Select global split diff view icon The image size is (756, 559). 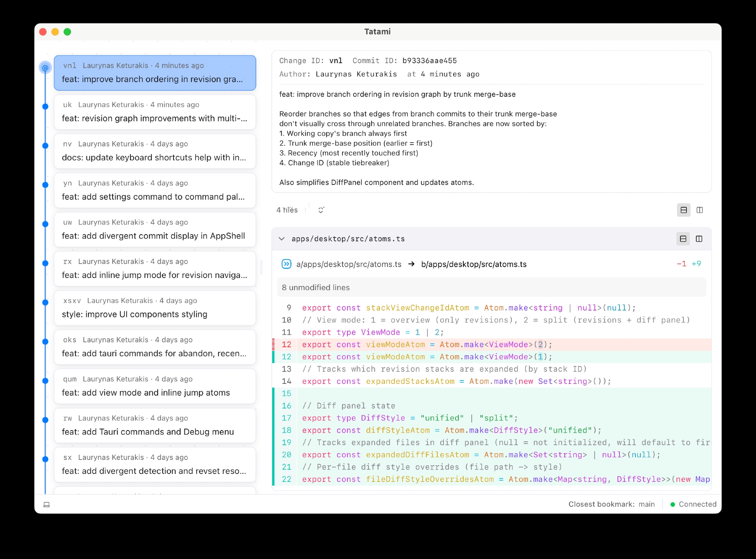[x=700, y=210]
